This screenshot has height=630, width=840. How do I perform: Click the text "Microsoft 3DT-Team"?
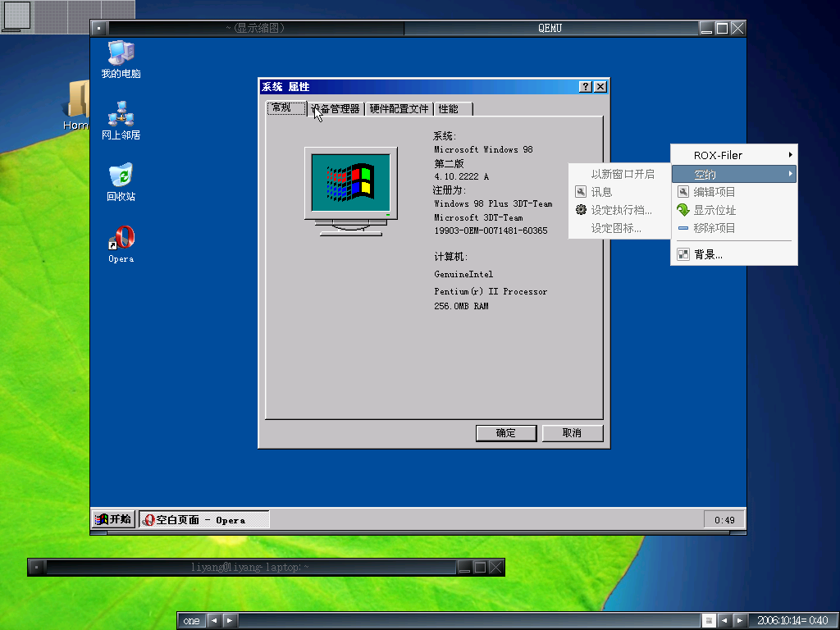point(478,217)
